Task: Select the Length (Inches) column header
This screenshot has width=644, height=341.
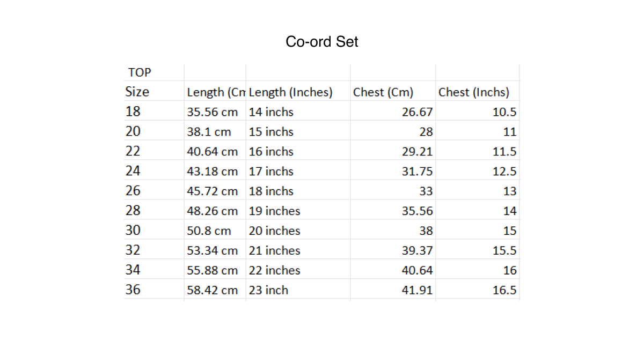Action: [x=291, y=92]
